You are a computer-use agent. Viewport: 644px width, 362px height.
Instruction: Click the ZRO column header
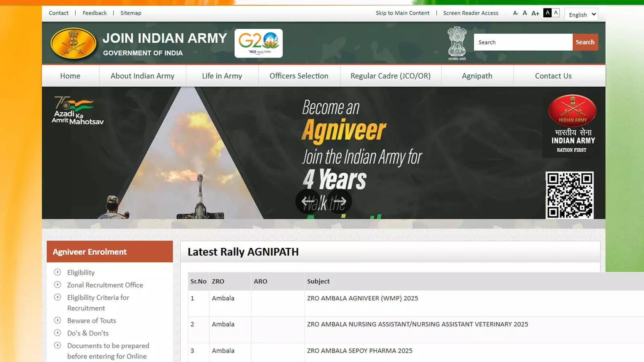pyautogui.click(x=218, y=282)
